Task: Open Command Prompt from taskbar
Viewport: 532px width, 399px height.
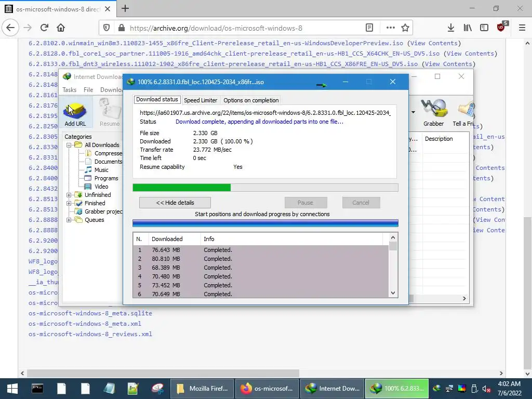Action: (x=37, y=389)
